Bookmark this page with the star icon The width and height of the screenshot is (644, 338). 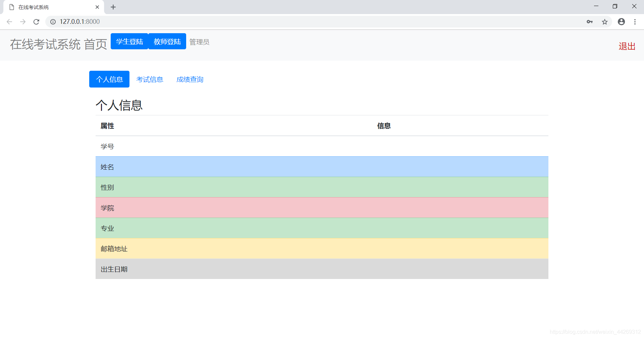(605, 22)
